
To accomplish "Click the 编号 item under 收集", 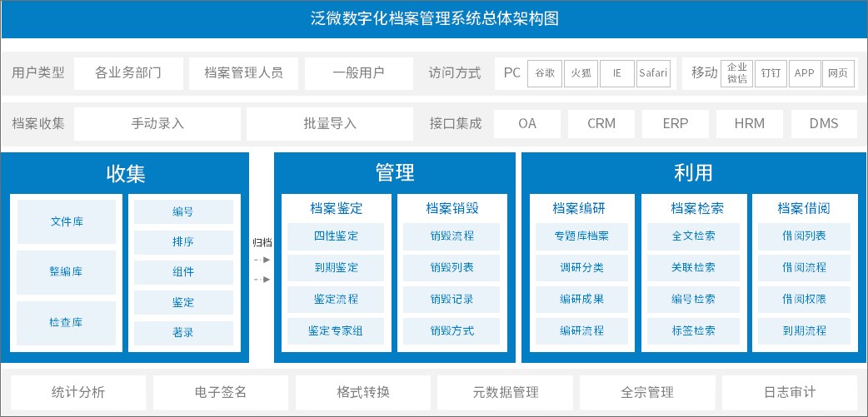I will click(x=183, y=211).
